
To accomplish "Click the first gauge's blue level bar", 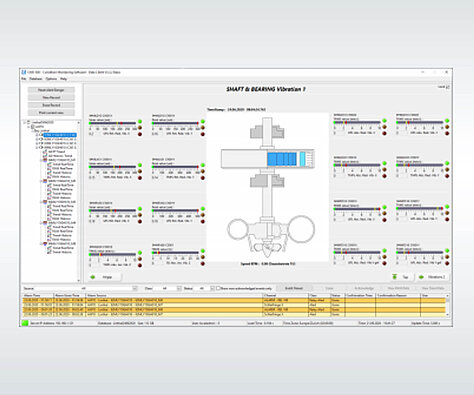I will (113, 123).
